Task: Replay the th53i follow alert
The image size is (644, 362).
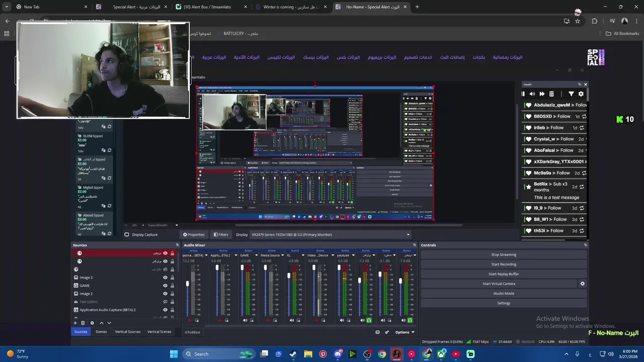Action: 582,231
